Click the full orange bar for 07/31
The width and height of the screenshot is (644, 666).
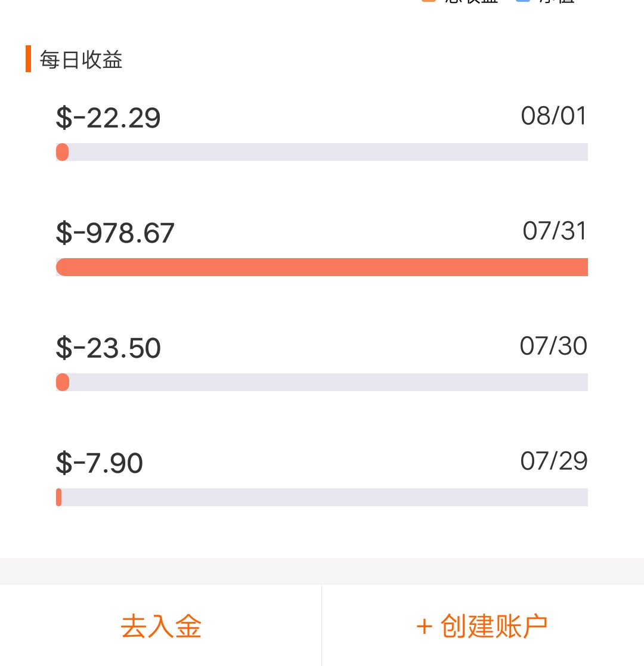(x=322, y=267)
